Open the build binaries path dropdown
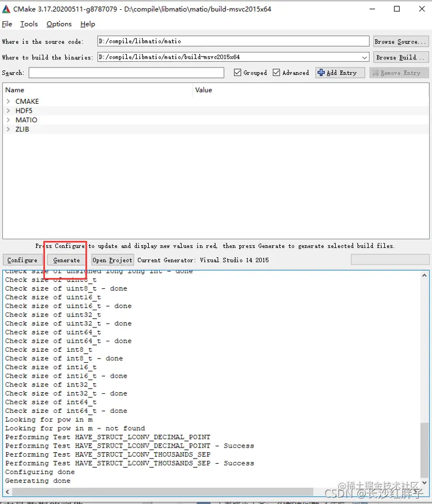 click(364, 57)
